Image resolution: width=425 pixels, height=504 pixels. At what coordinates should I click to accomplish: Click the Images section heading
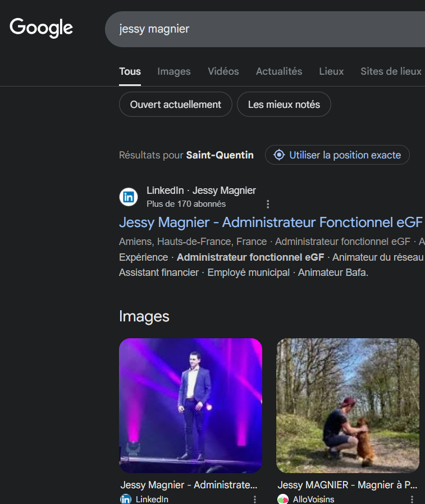point(144,316)
